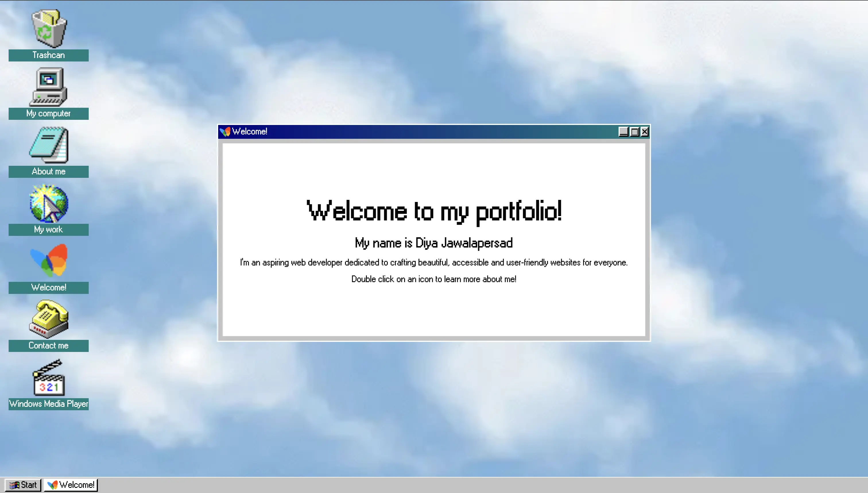Select the Trashcan label text
This screenshot has width=868, height=493.
click(49, 55)
